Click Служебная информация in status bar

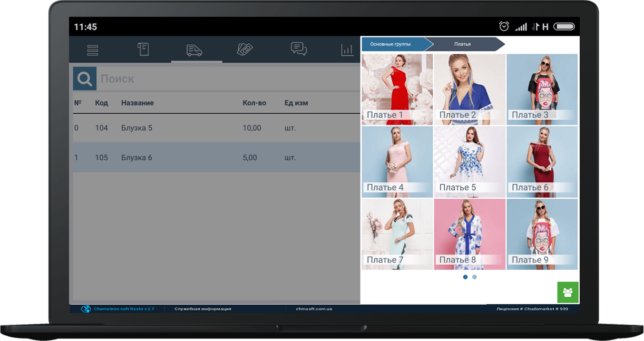(203, 309)
